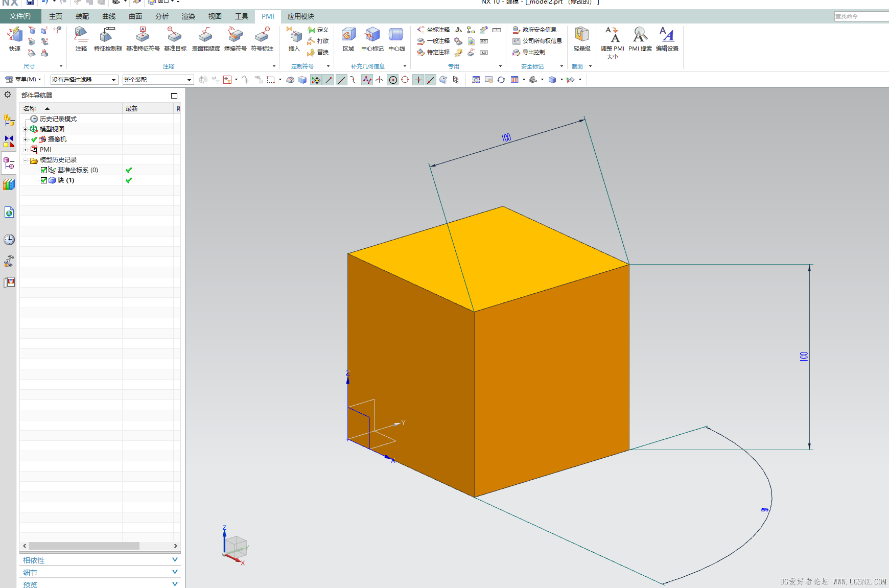
Task: Click the 定义 define symbol button
Action: click(x=318, y=30)
